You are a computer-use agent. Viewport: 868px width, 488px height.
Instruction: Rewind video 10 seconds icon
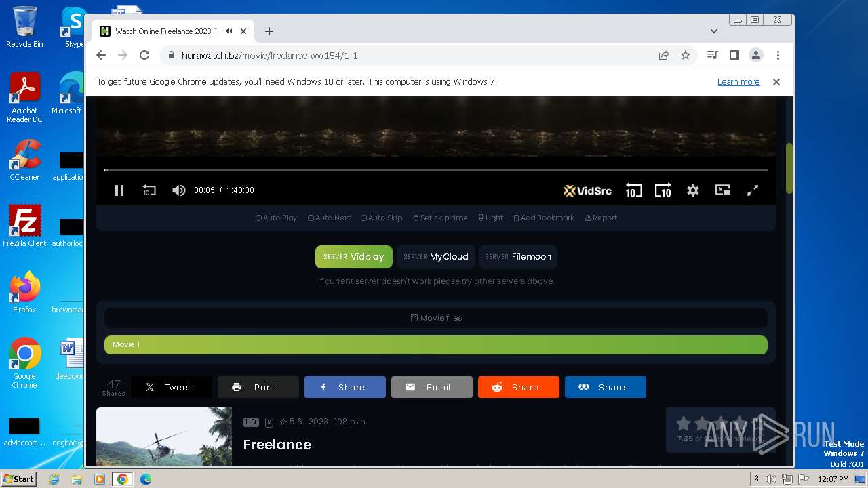click(149, 190)
